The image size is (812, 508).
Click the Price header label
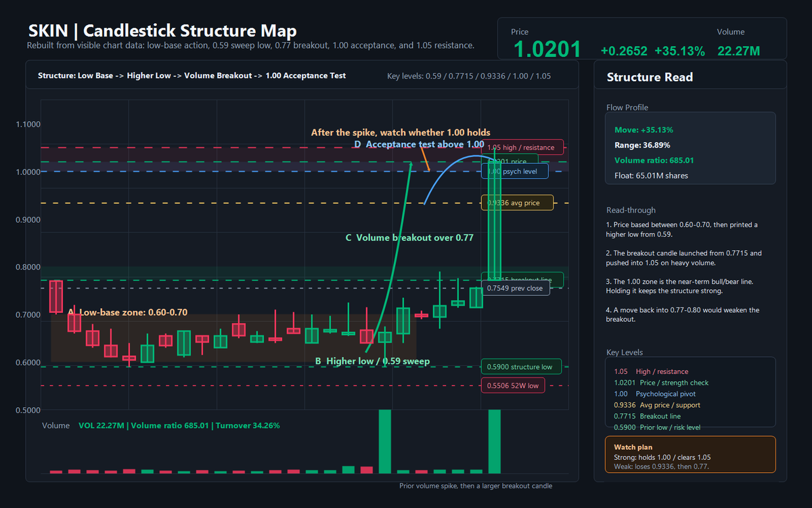click(520, 32)
